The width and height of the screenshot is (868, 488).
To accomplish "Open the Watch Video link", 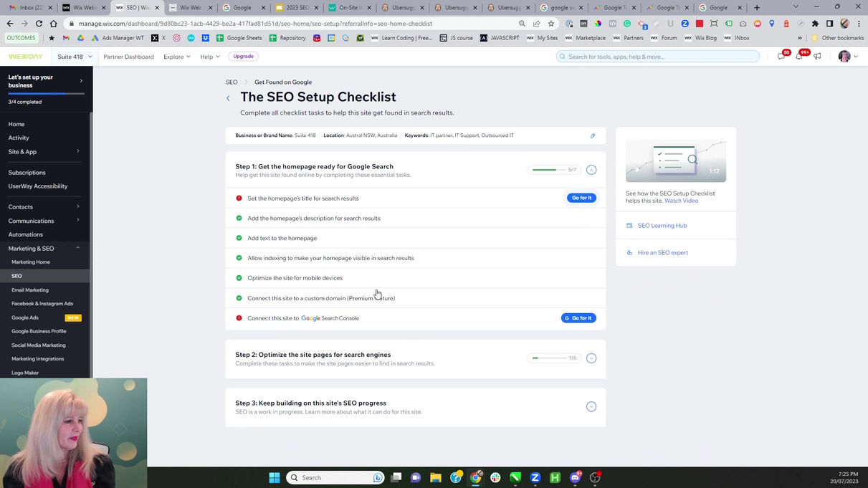I will pyautogui.click(x=681, y=201).
